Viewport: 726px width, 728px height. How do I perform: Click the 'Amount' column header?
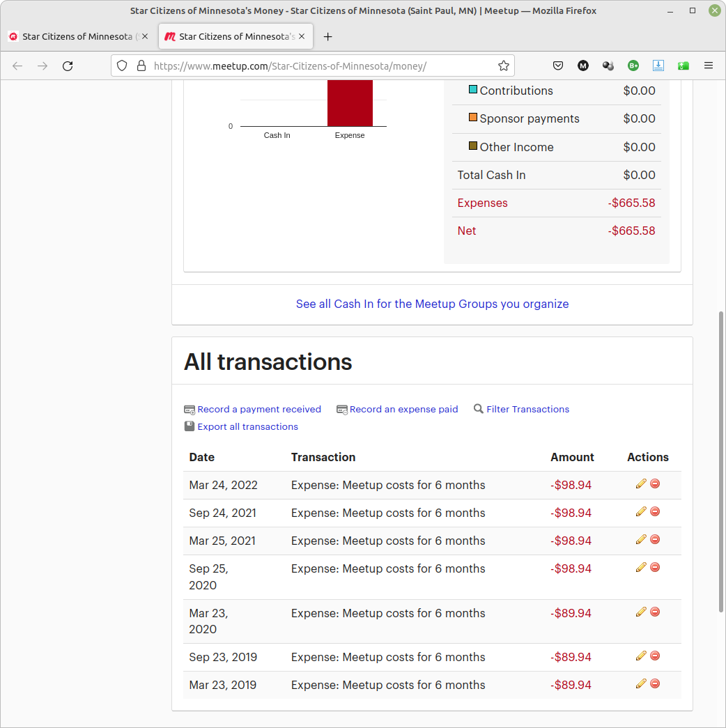[x=572, y=457]
